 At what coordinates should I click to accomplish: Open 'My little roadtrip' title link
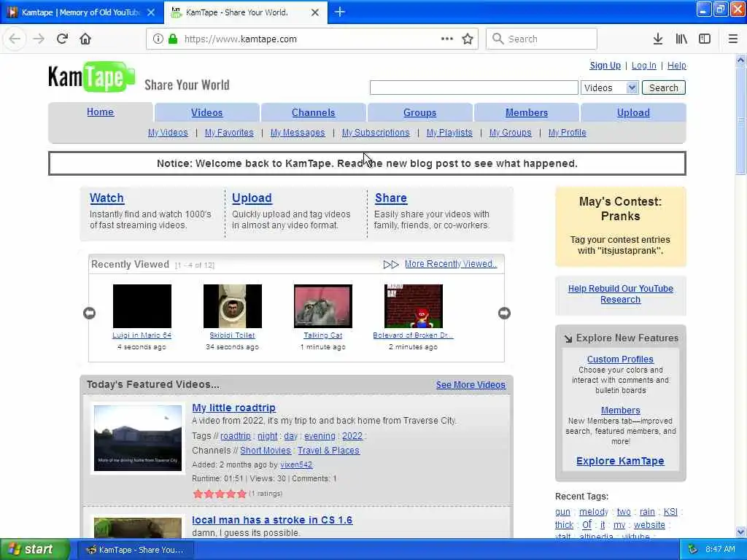[234, 408]
